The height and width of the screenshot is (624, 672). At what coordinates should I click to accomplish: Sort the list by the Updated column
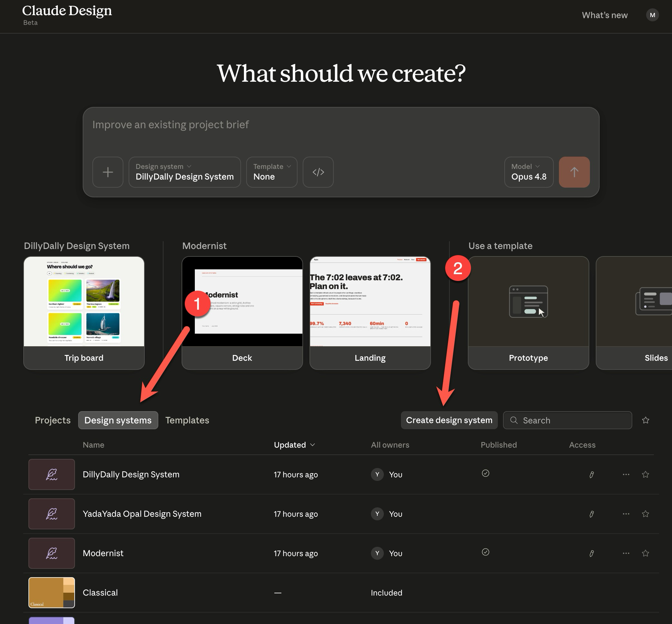[x=294, y=445]
